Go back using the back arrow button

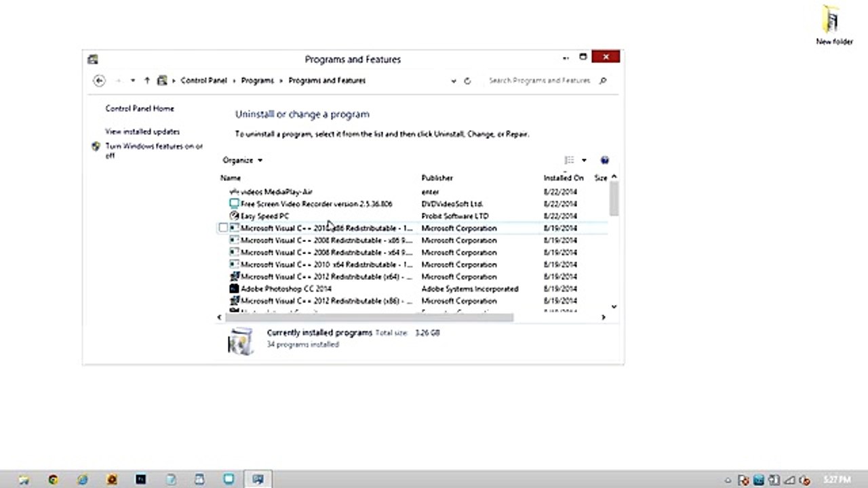(99, 81)
